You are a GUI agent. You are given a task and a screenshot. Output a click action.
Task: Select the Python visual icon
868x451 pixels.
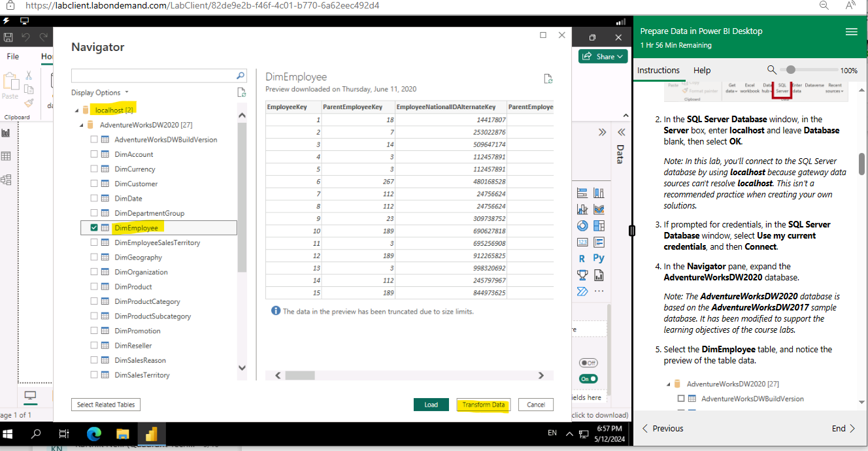pyautogui.click(x=599, y=259)
